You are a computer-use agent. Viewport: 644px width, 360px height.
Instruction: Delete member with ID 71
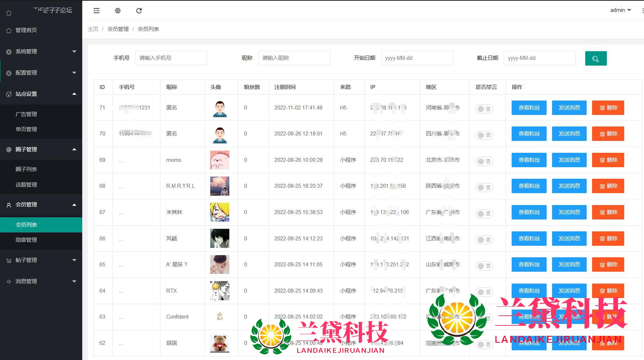608,108
